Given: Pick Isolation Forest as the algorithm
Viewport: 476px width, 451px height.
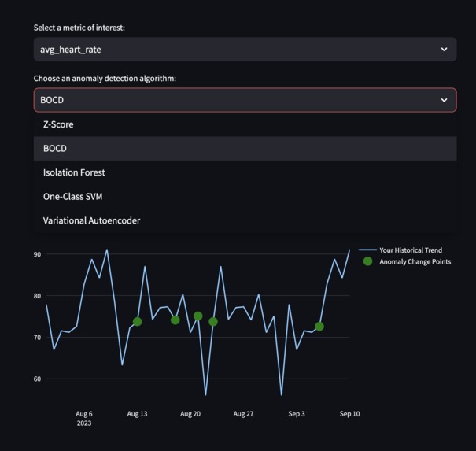Looking at the screenshot, I should 74,172.
